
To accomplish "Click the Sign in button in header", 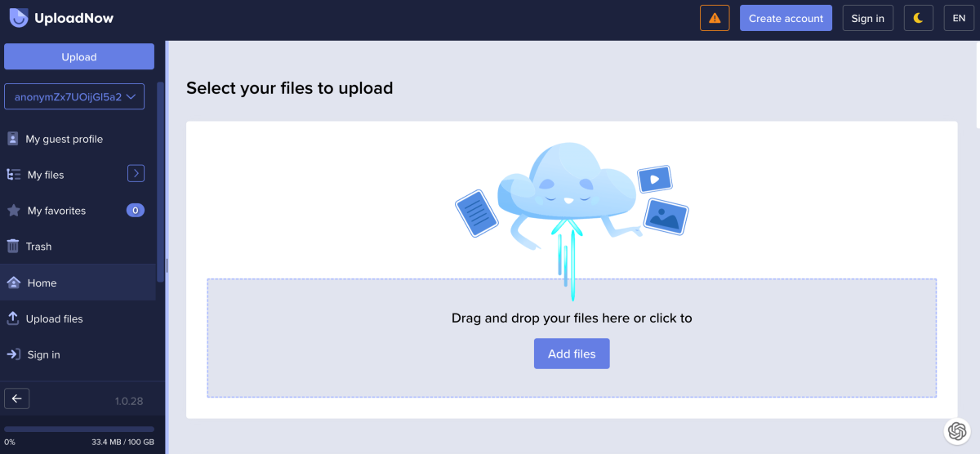I will point(867,18).
